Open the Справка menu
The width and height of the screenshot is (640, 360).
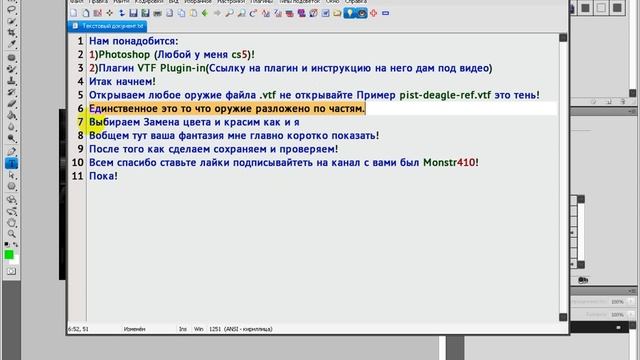[356, 2]
